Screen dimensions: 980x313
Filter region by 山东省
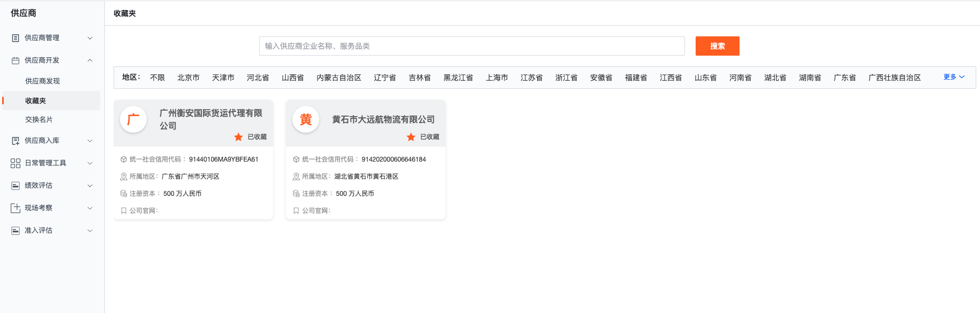coord(706,78)
